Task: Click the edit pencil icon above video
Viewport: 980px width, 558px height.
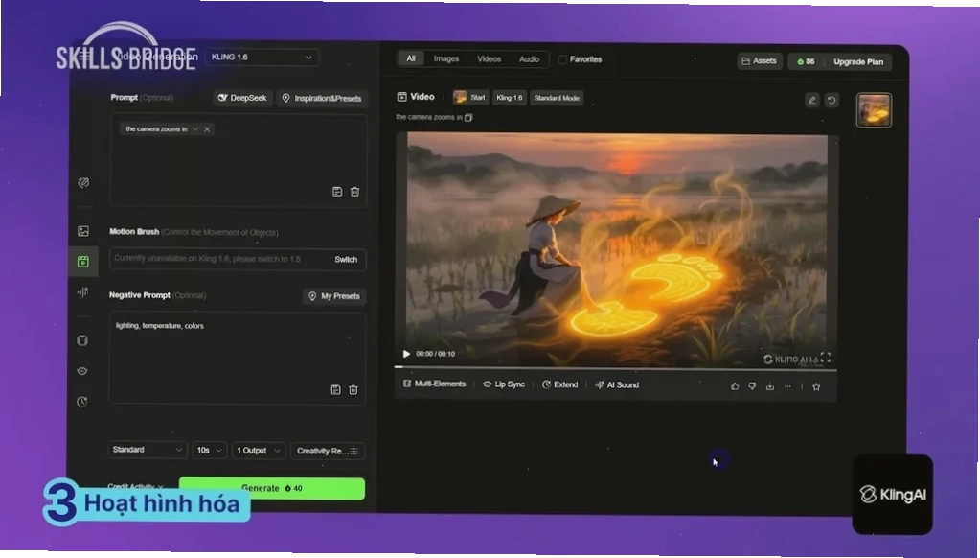Action: pyautogui.click(x=811, y=100)
